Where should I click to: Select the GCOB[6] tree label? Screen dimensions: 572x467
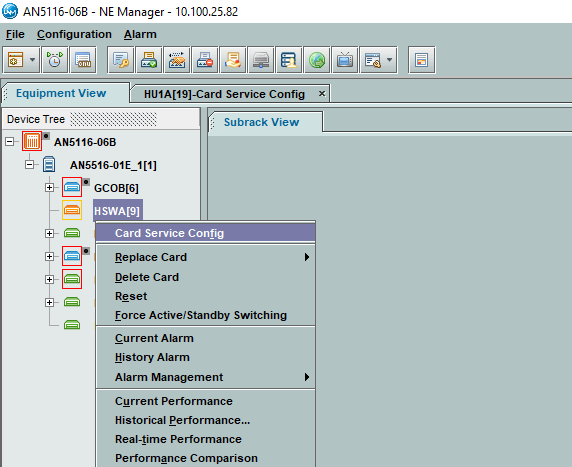click(x=116, y=188)
